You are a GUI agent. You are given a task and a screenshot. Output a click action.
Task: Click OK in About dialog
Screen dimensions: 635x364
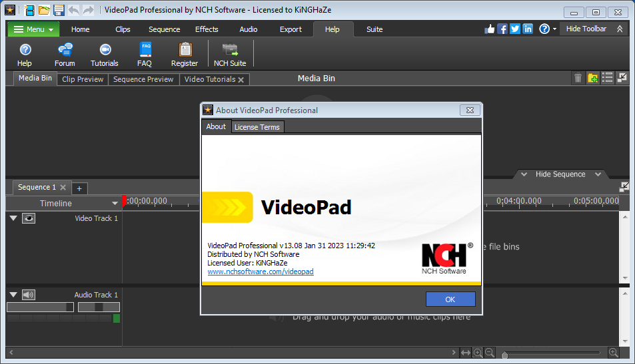pos(450,299)
